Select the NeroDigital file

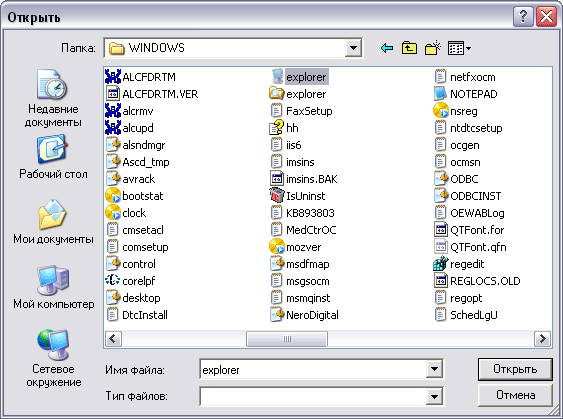[304, 315]
